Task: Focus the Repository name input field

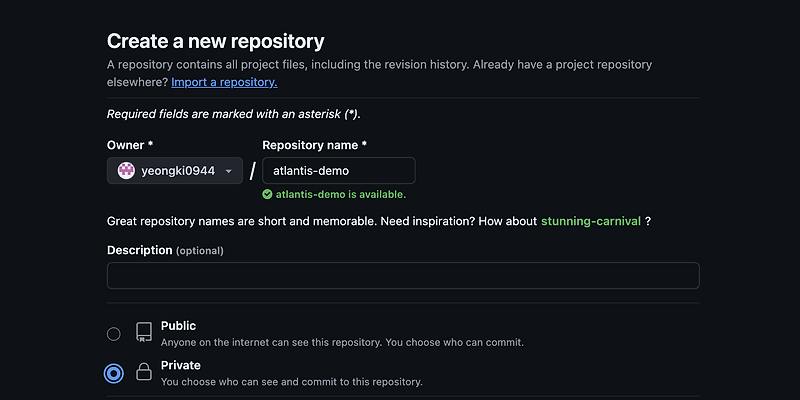Action: tap(338, 171)
